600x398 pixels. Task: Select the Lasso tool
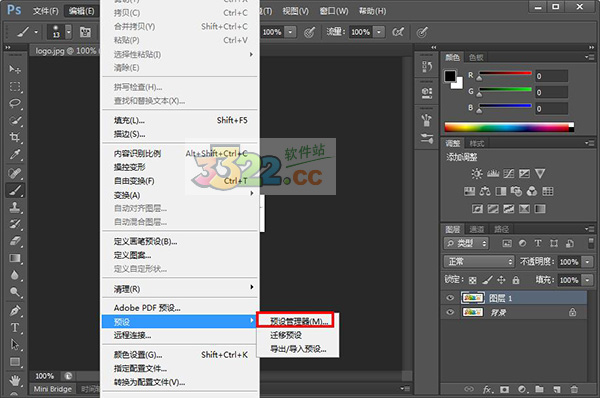point(15,103)
